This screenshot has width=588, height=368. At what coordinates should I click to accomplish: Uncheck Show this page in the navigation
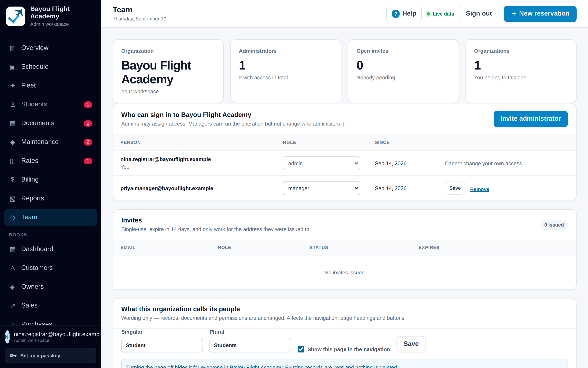(301, 349)
